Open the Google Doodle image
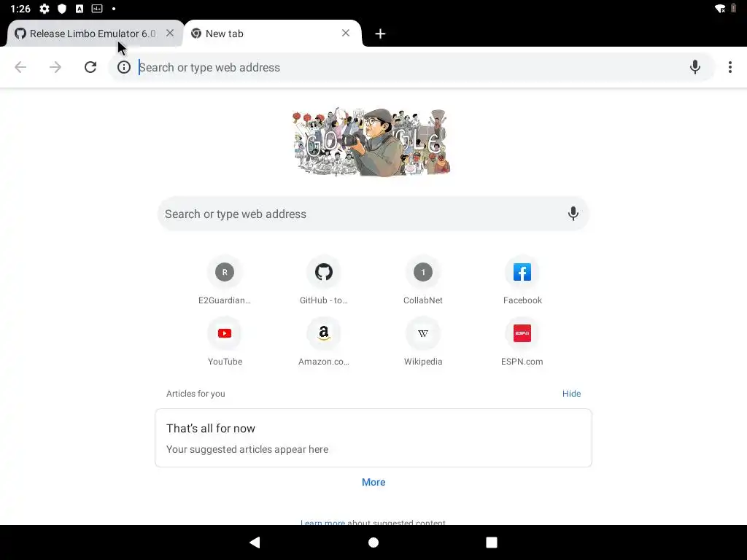The width and height of the screenshot is (747, 560). click(371, 142)
